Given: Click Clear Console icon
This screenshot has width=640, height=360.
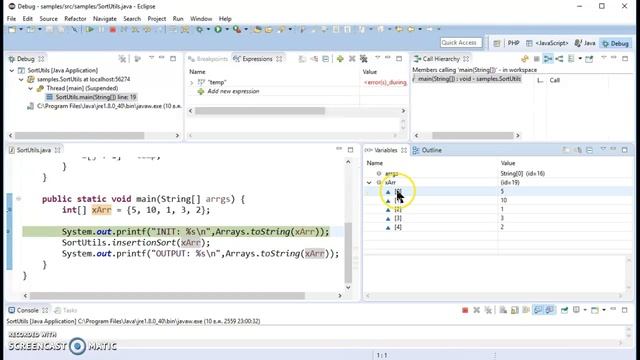Looking at the screenshot, I should [503, 310].
